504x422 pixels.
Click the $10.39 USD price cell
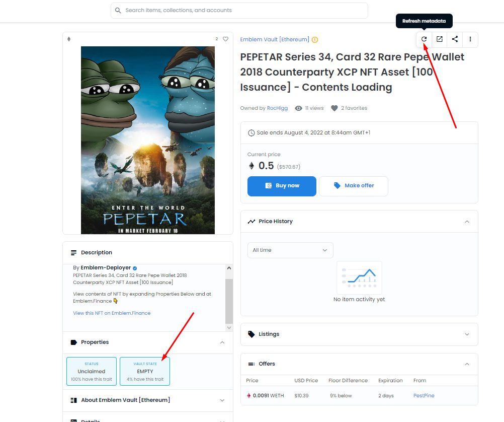pos(301,396)
